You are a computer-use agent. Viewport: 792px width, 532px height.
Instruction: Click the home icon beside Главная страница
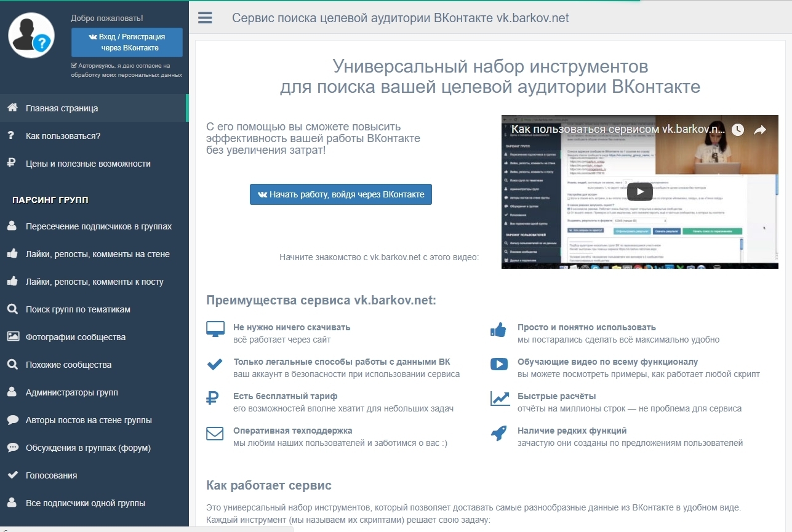[x=12, y=108]
